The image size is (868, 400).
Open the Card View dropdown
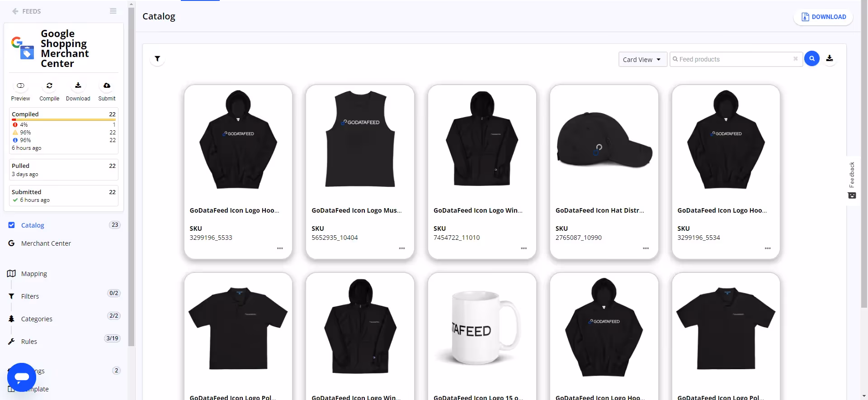(x=642, y=59)
